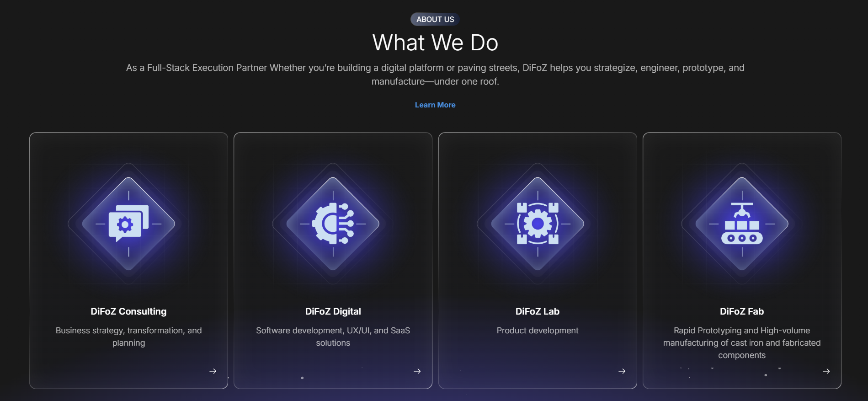The image size is (868, 401).
Task: Select the DiFoZ Lab title
Action: tap(538, 311)
